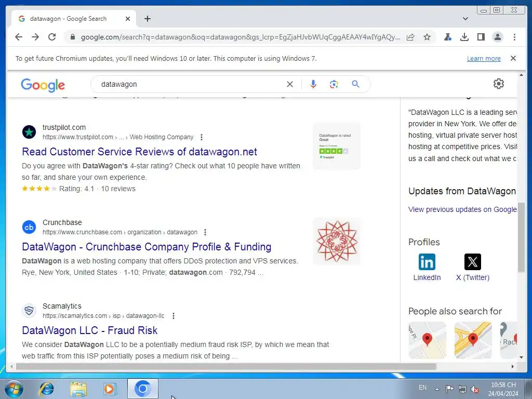Click scroll up arrow of page
Screen dimensions: 532x399
coord(521,75)
